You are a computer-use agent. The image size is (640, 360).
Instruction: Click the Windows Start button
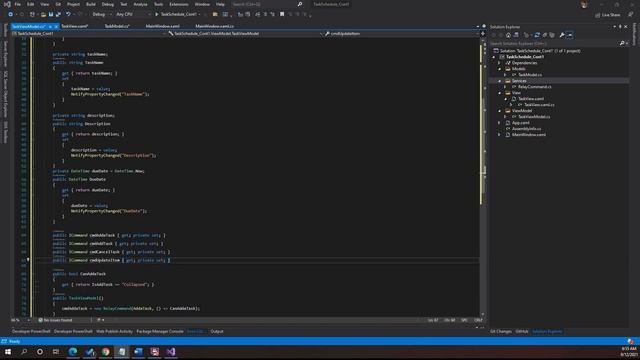click(x=8, y=351)
